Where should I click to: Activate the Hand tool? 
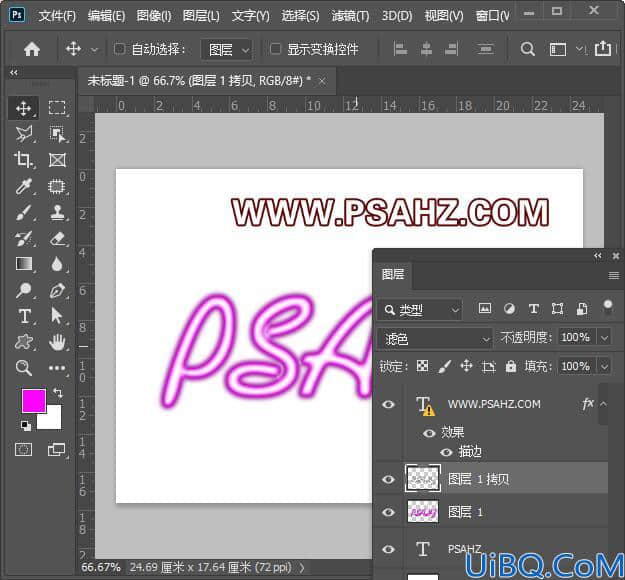(57, 342)
